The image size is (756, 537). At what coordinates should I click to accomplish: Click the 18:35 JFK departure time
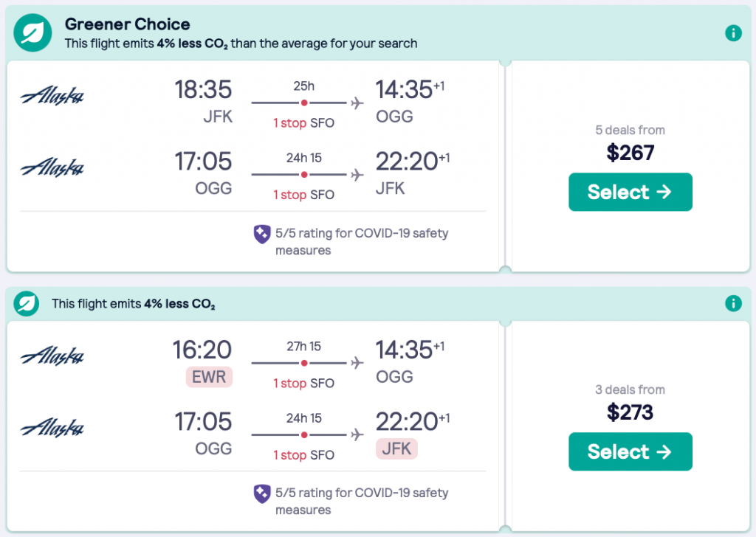point(203,90)
